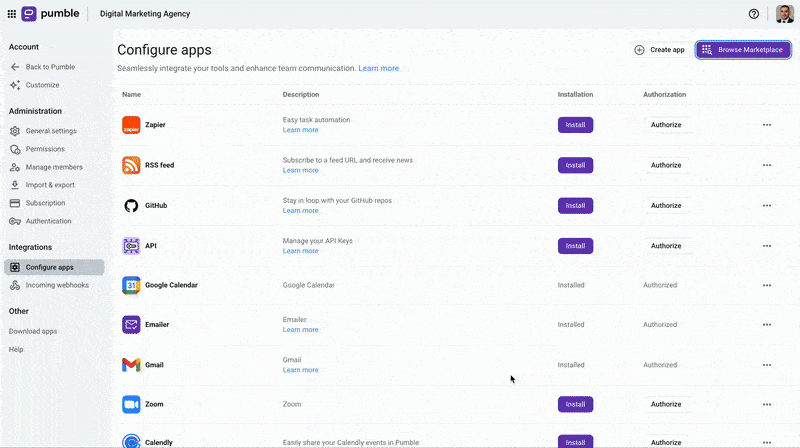
Task: Go Back to Pumble
Action: coord(43,67)
